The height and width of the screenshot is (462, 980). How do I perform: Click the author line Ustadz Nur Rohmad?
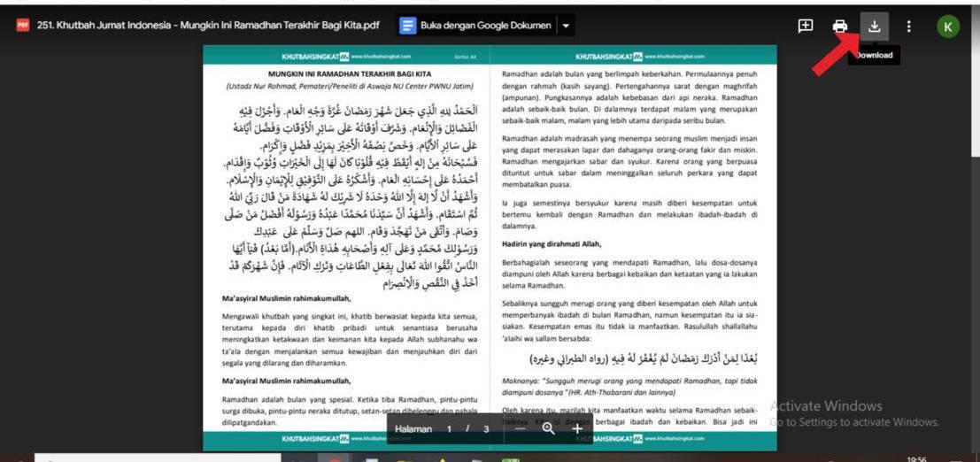(x=350, y=86)
